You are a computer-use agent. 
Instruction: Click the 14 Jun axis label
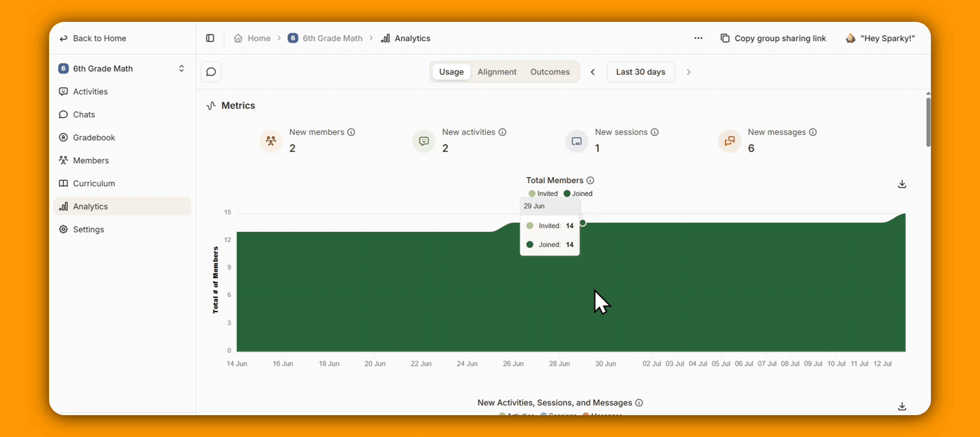coord(237,364)
